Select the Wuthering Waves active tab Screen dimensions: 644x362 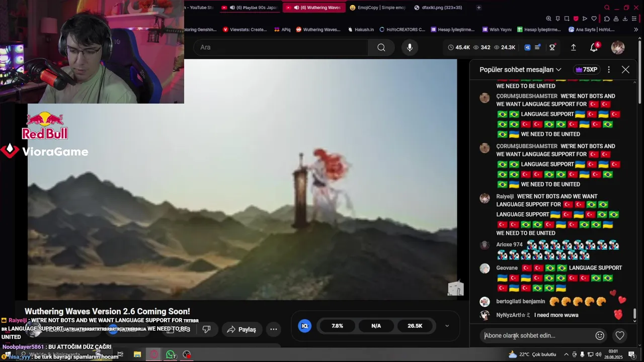coord(314,8)
